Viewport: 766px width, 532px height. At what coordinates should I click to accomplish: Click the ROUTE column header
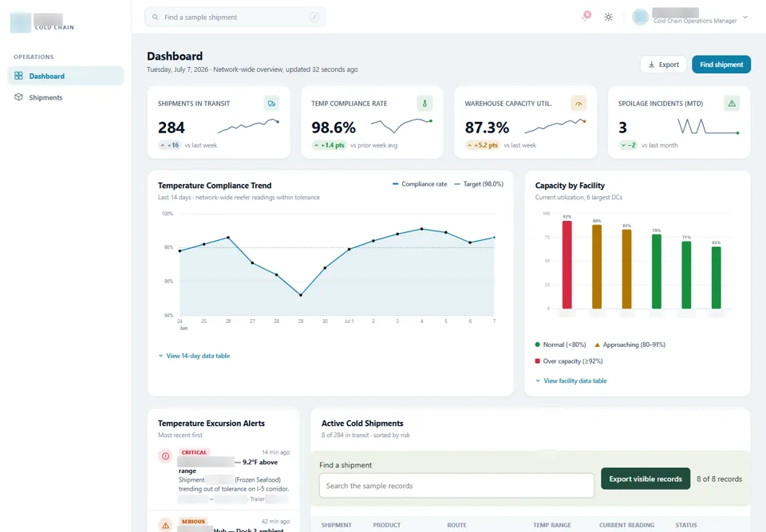click(456, 525)
